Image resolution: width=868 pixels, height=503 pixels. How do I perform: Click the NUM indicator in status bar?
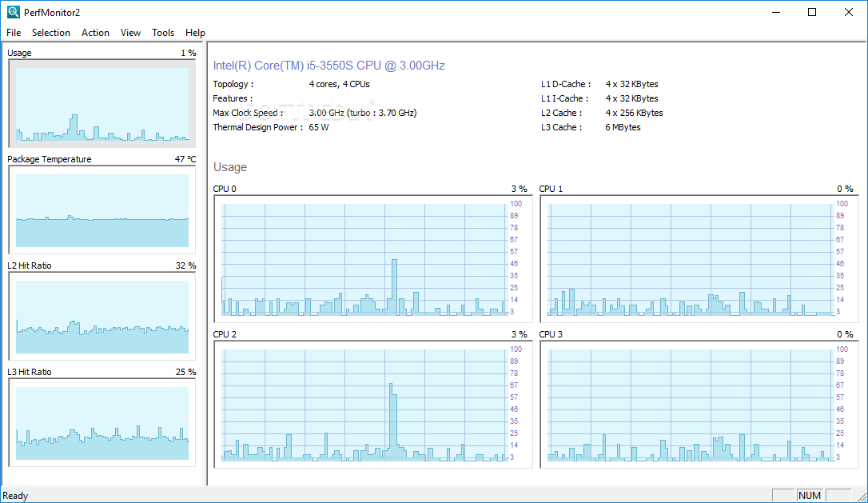click(810, 496)
